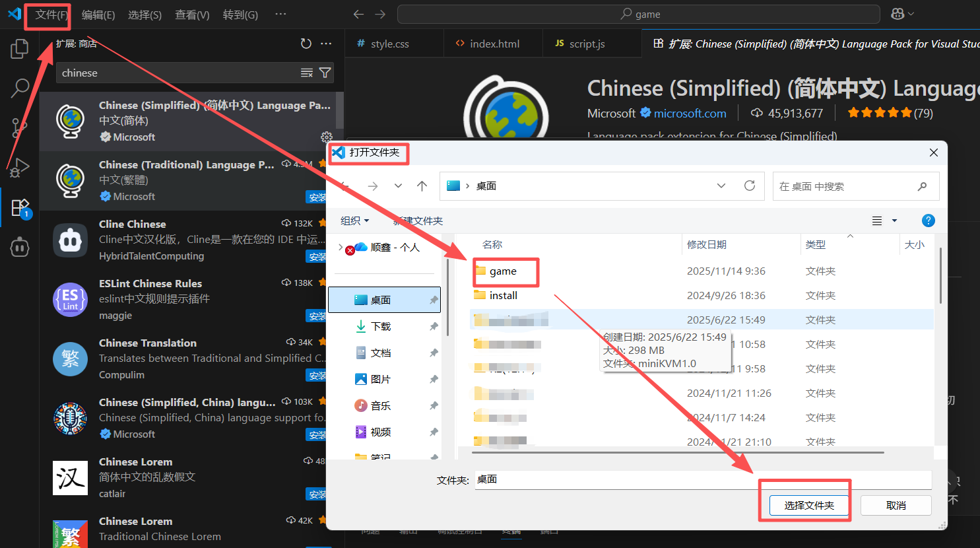Install ESLint Chinese Rules extension

click(317, 316)
